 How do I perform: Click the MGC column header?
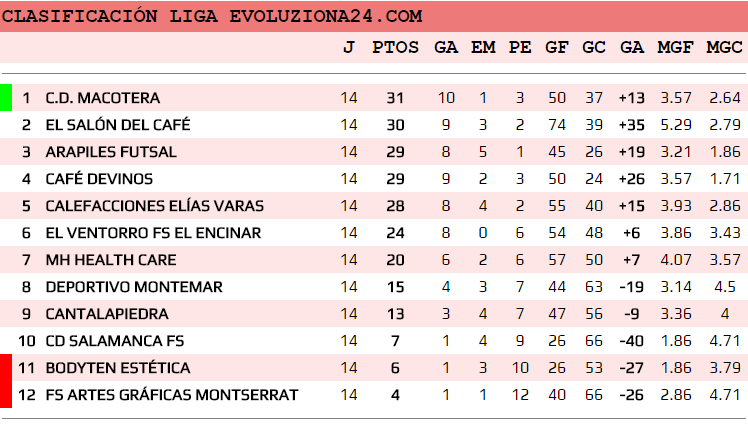[x=724, y=47]
